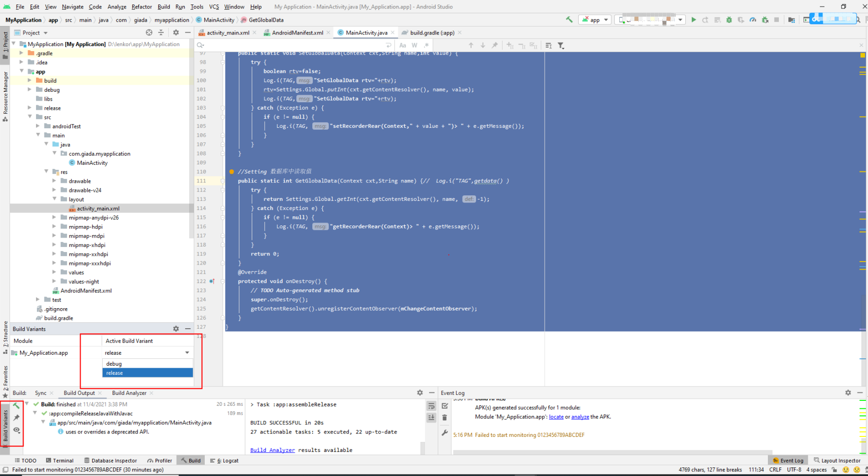Click Mark all as read checkmark in Event Log
Screen dimensions: 868x476
click(x=445, y=406)
